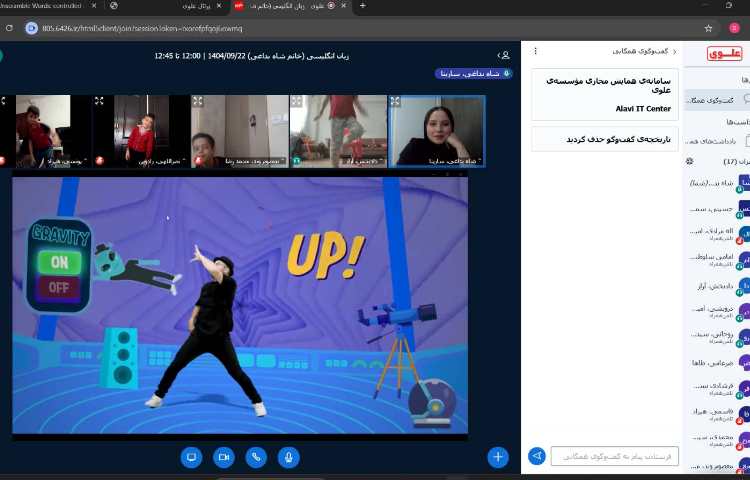This screenshot has height=480, width=750.
Task: Bookmark this page with the star icon
Action: pyautogui.click(x=709, y=28)
